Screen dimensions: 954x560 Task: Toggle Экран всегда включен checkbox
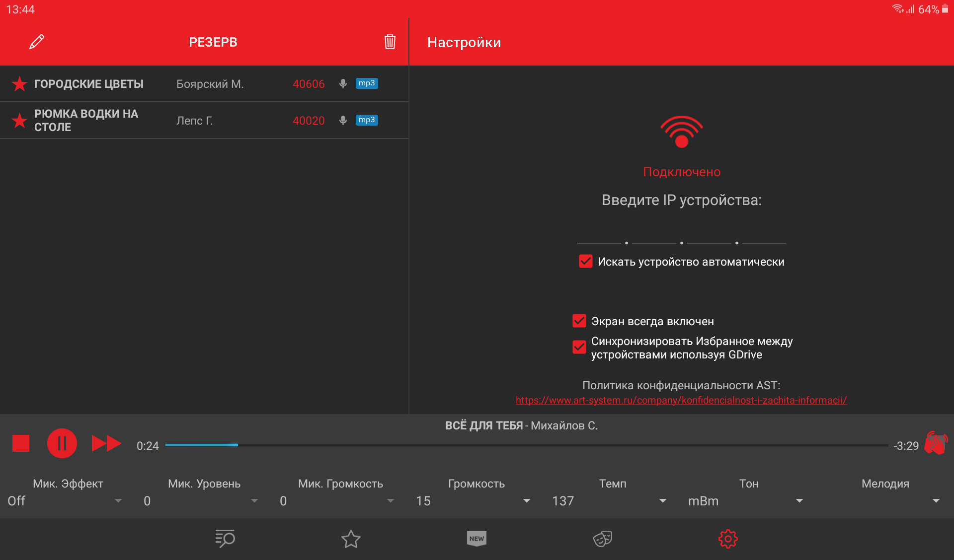click(x=579, y=321)
